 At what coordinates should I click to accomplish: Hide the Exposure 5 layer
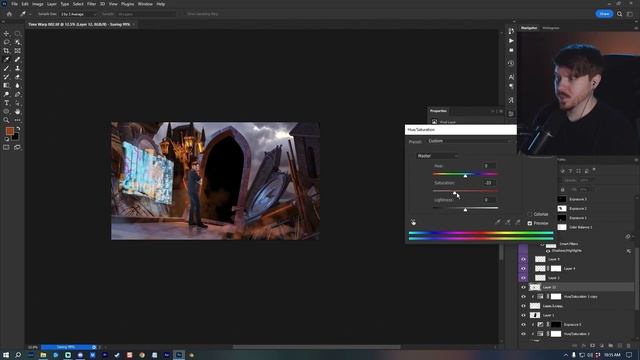(523, 324)
